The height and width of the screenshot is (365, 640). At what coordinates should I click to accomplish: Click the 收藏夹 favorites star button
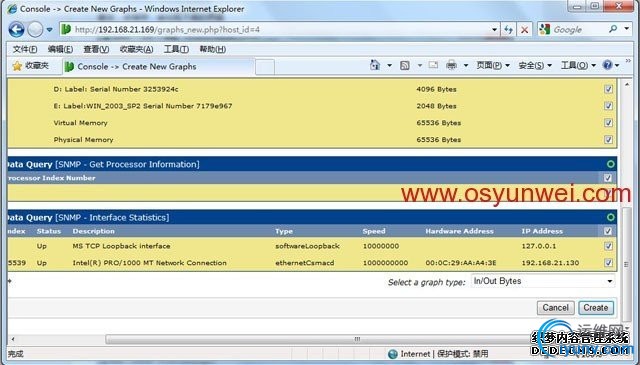pyautogui.click(x=31, y=66)
